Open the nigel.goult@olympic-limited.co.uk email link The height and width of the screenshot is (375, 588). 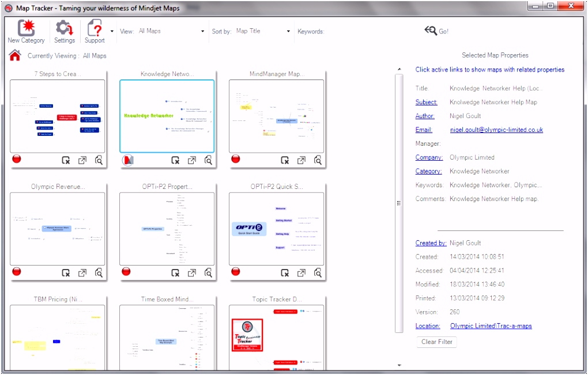[x=496, y=130]
